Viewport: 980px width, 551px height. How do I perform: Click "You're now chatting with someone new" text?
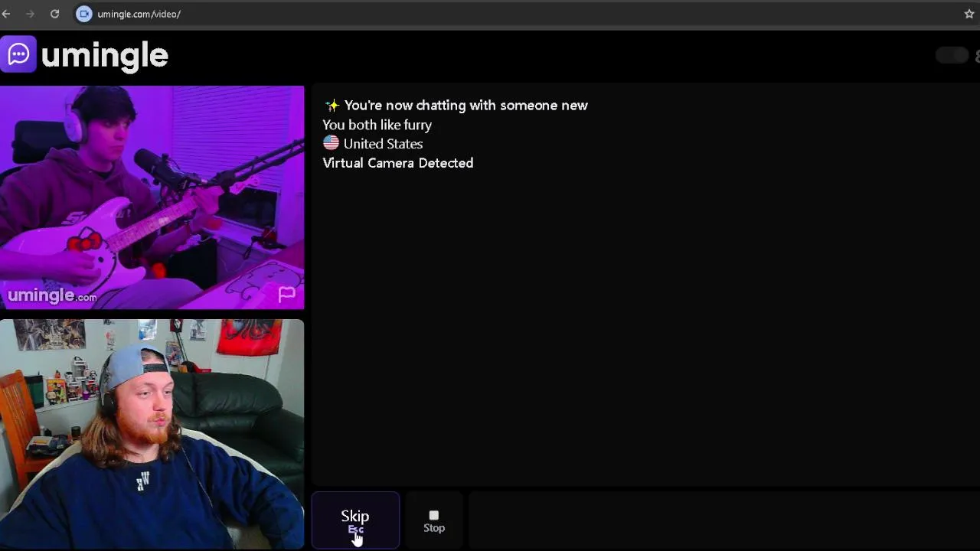coord(465,106)
